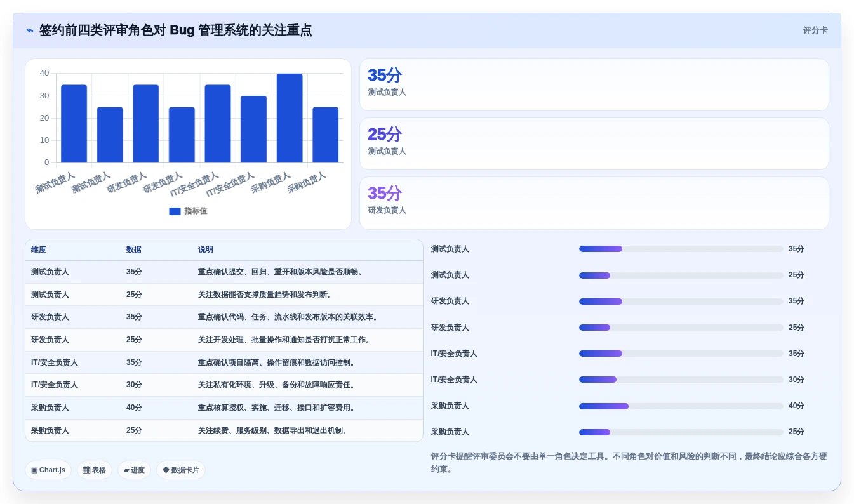This screenshot has height=504, width=854.
Task: Click the bar icon on the 进度 chip
Action: pyautogui.click(x=126, y=470)
